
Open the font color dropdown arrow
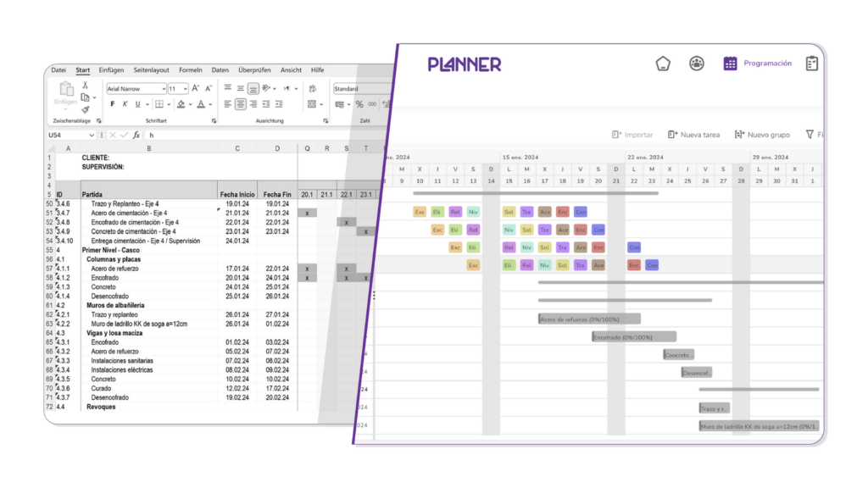210,104
